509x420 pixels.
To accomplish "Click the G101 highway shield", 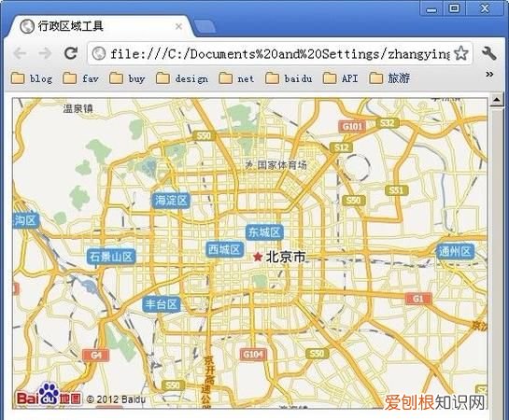I will click(x=352, y=126).
